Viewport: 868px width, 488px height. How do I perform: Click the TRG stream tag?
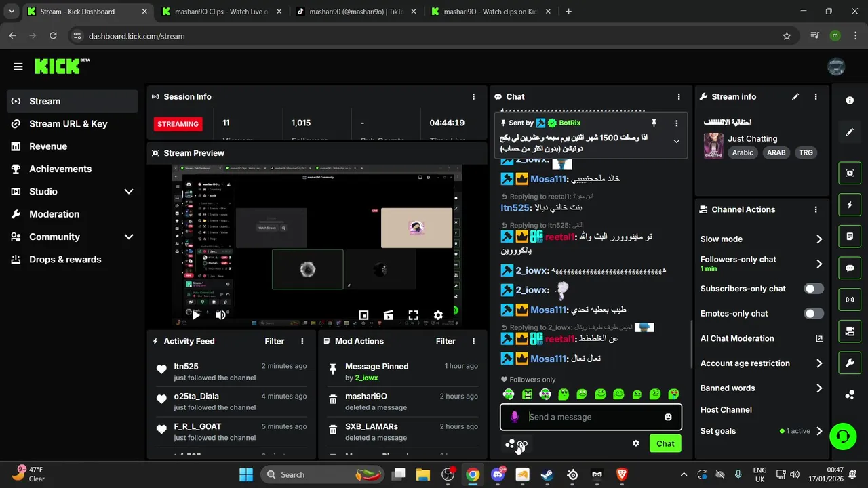coord(806,152)
